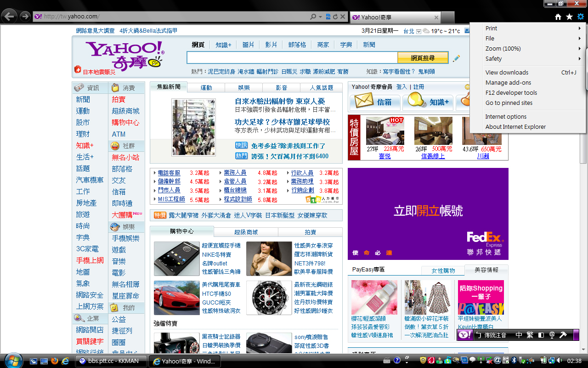The height and width of the screenshot is (368, 588).
Task: Open the 購物中心 sidebar link
Action: [x=125, y=122]
